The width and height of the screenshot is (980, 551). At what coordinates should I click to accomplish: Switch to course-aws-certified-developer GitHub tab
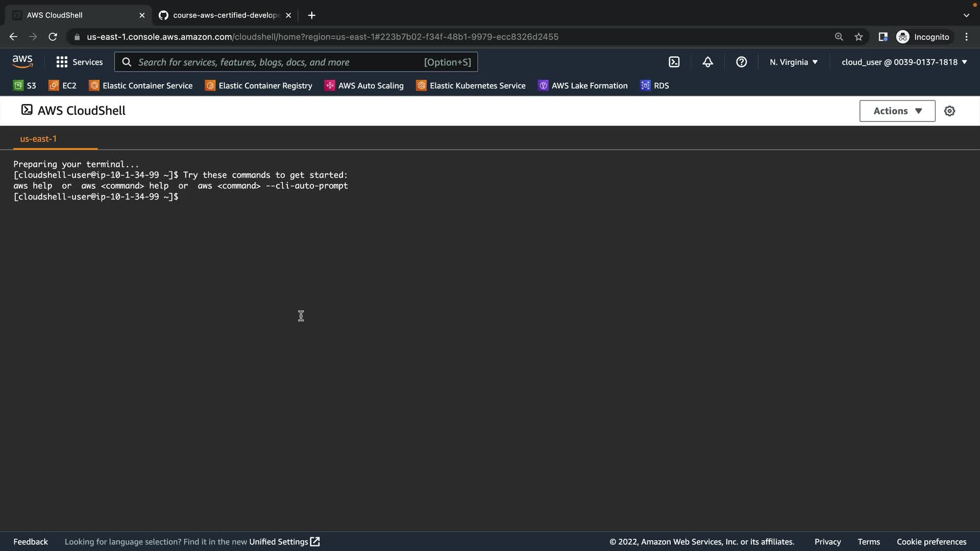click(225, 15)
